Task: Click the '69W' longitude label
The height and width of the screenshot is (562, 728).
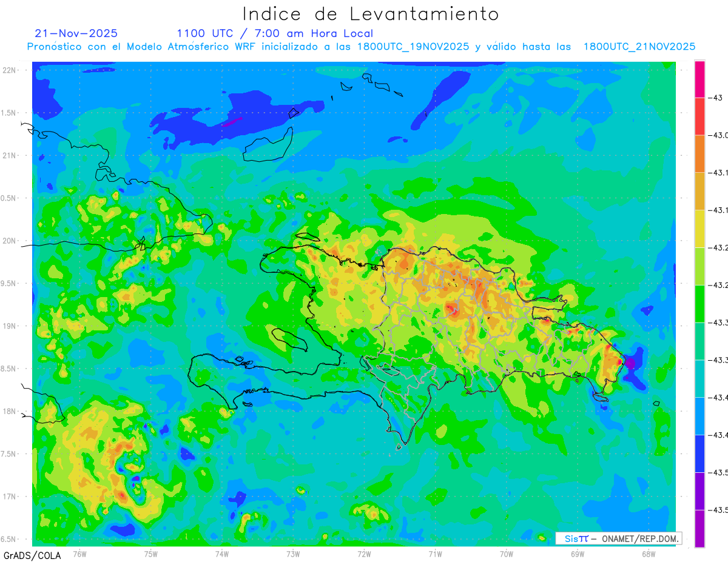Action: point(578,554)
